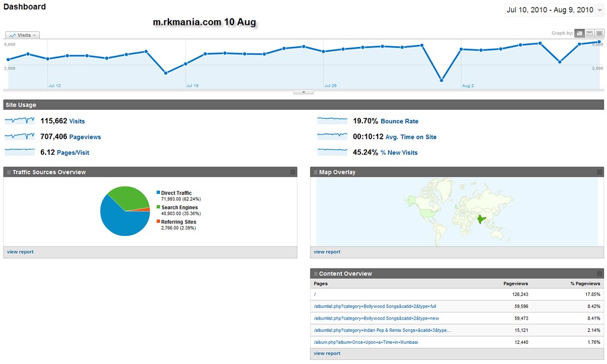Close the Content Overview widget
The height and width of the screenshot is (364, 607).
click(x=599, y=273)
